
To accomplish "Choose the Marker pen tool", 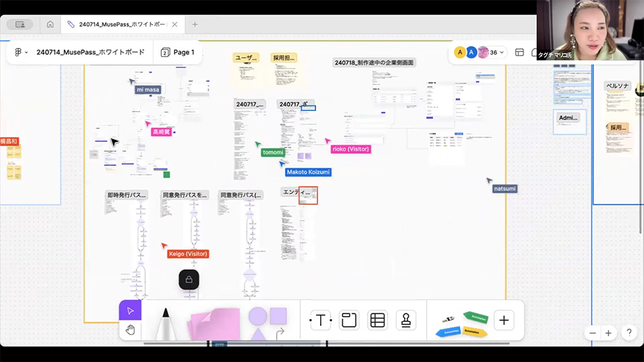I will [x=166, y=325].
